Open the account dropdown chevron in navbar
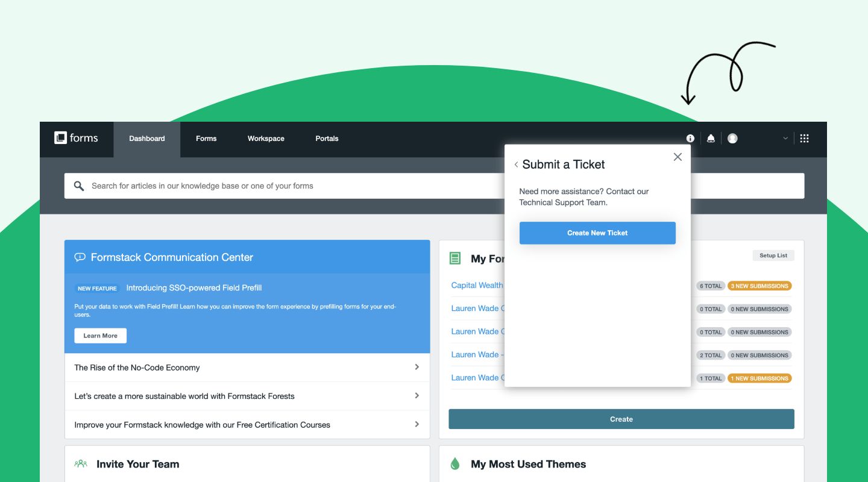The width and height of the screenshot is (868, 482). (785, 138)
